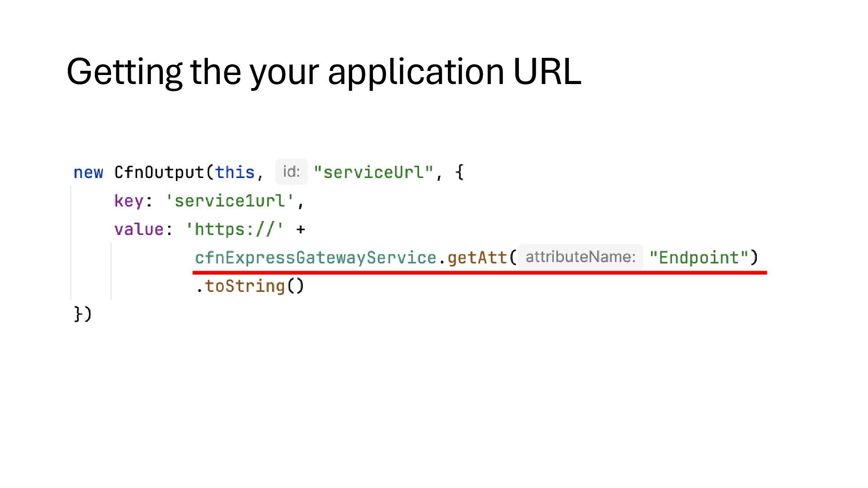868x488 pixels.
Task: Click the opening curly brace after serviceUrl
Action: 459,172
